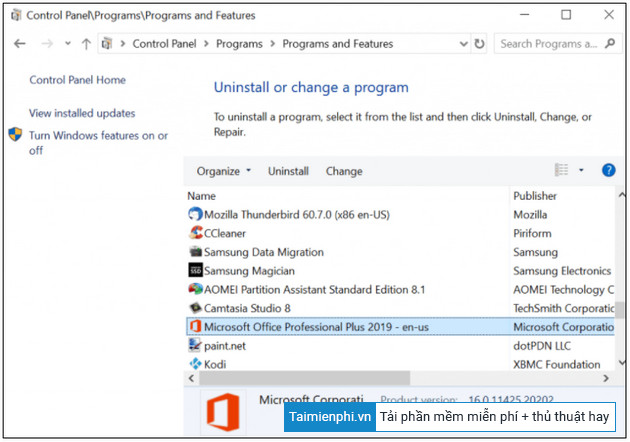This screenshot has height=442, width=630.
Task: Click dotPDN LLC publisher cell
Action: coord(542,346)
